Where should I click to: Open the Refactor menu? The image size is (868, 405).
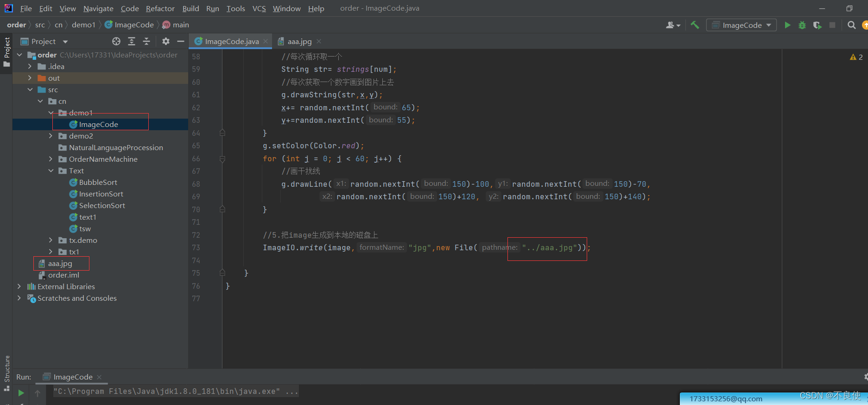point(160,8)
